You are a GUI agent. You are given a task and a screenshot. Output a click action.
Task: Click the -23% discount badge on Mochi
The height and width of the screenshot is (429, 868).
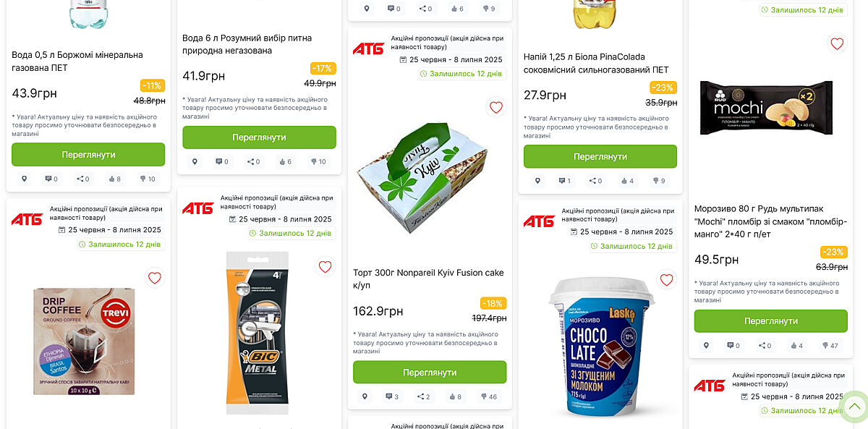(x=833, y=252)
